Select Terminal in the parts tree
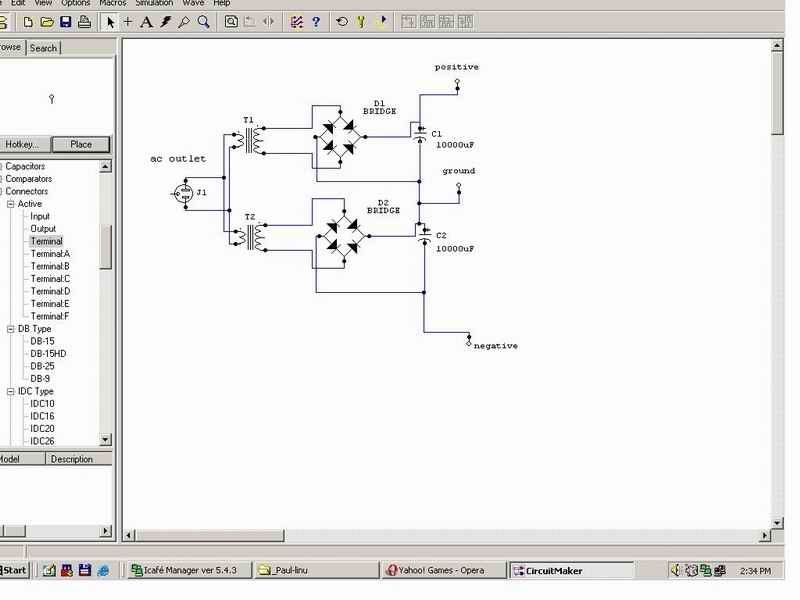 pyautogui.click(x=46, y=241)
